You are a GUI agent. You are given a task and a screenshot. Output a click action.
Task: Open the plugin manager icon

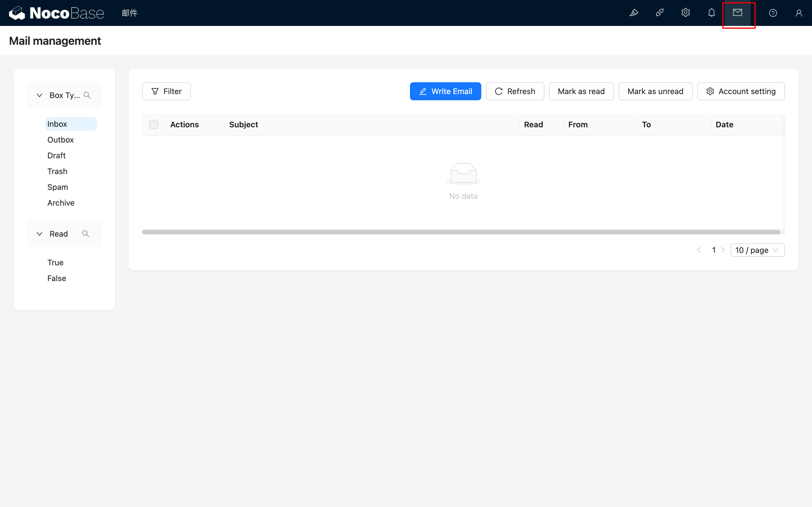click(x=659, y=13)
